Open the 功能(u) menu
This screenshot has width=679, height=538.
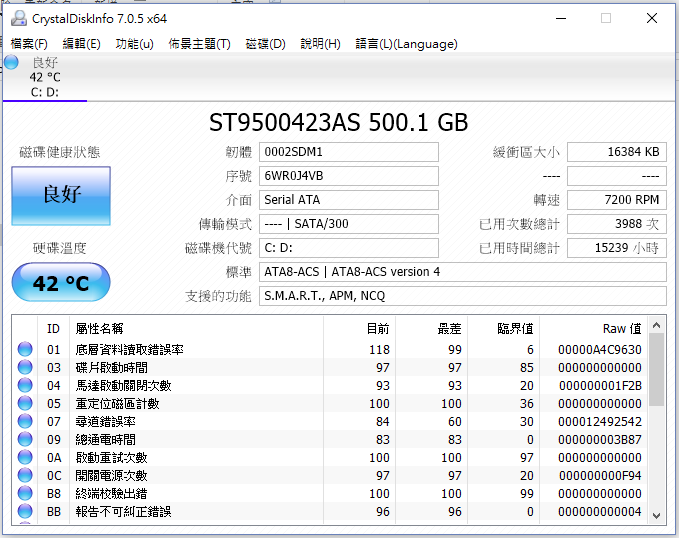pos(135,44)
